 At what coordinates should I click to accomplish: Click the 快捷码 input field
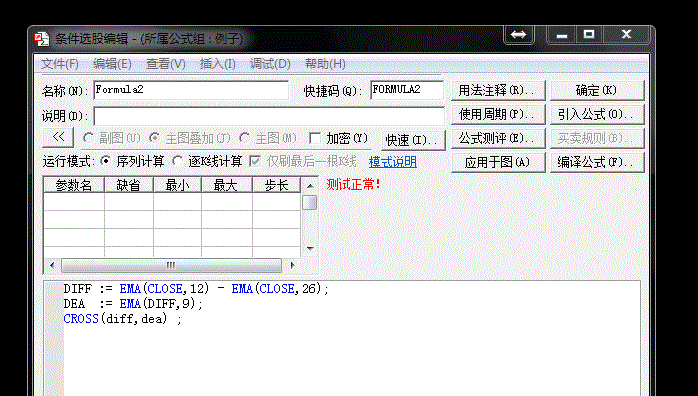[x=407, y=90]
